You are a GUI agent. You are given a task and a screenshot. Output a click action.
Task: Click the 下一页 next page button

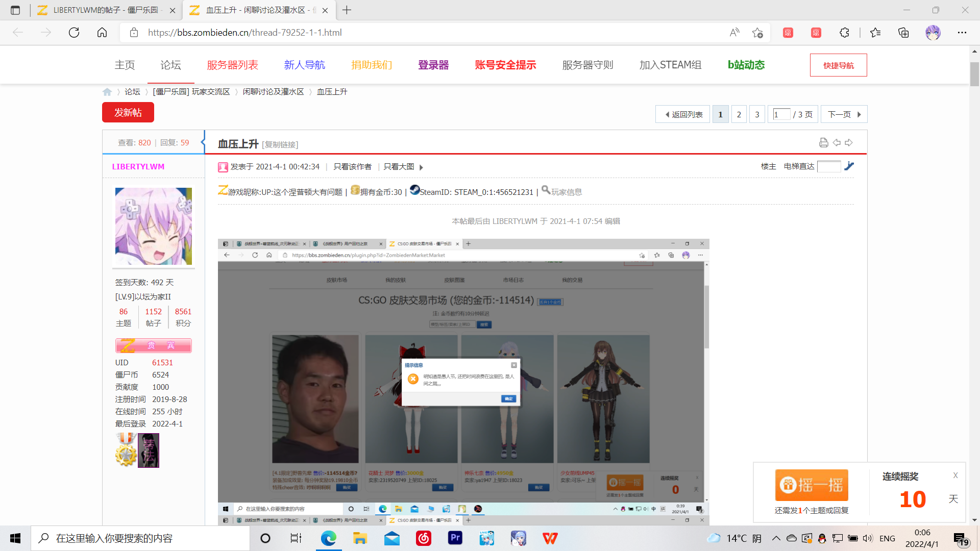[844, 114]
